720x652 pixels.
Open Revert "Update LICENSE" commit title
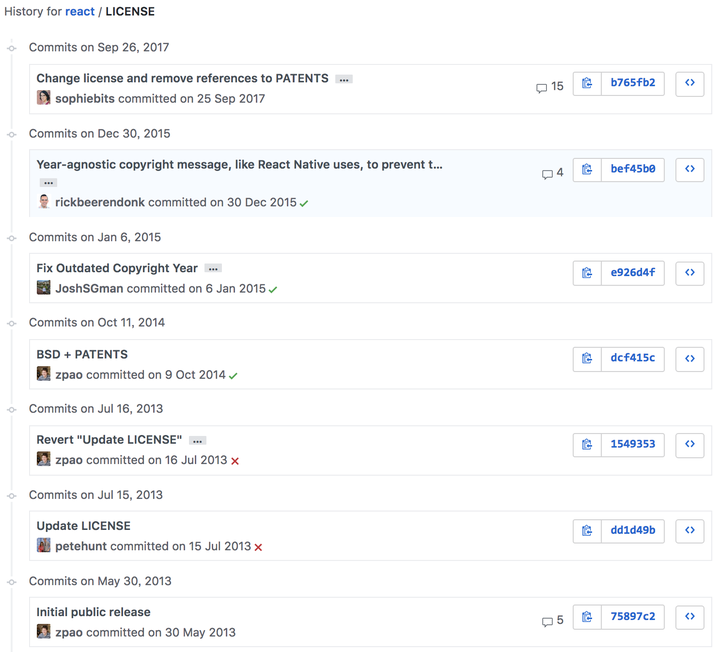pyautogui.click(x=109, y=440)
